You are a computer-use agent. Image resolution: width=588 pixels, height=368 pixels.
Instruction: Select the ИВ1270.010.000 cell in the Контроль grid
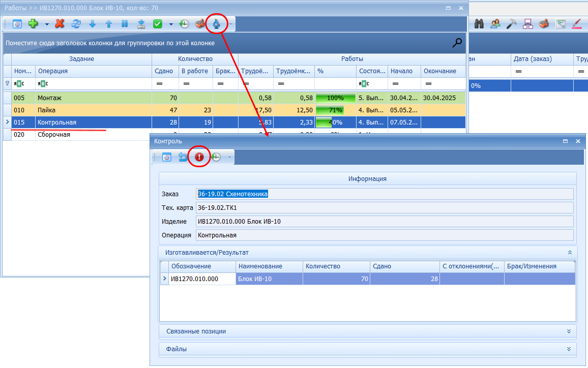pos(202,279)
